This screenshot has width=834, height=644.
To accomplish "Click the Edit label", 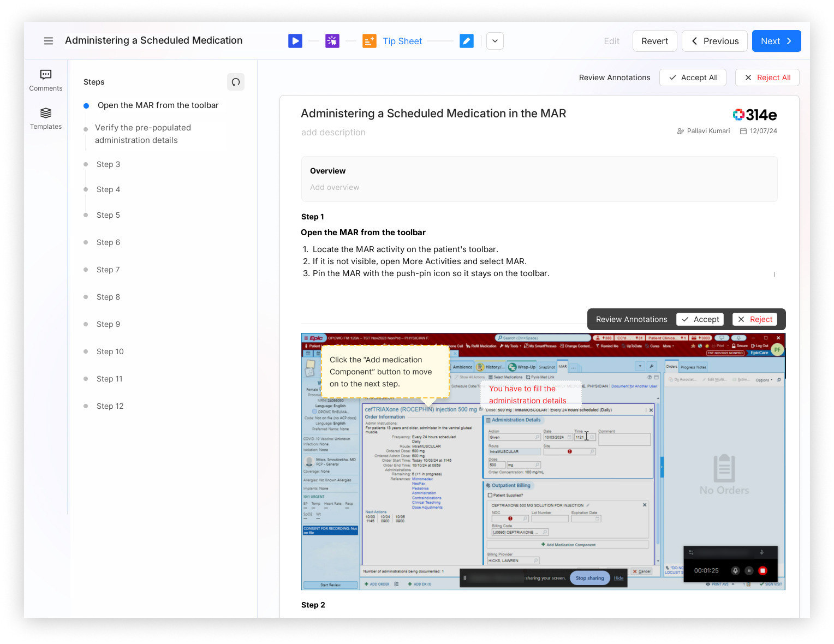I will 611,41.
